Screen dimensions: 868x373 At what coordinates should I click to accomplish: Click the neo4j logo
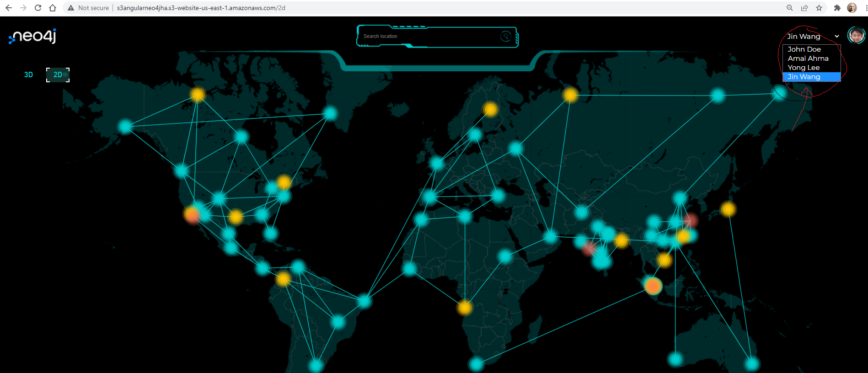(x=32, y=36)
